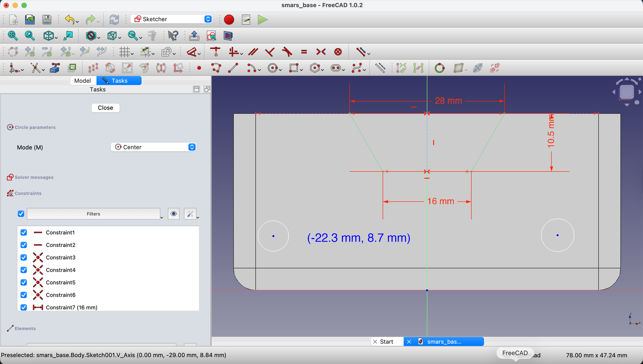643x364 pixels.
Task: Select the Create rectangle tool
Action: tap(294, 68)
